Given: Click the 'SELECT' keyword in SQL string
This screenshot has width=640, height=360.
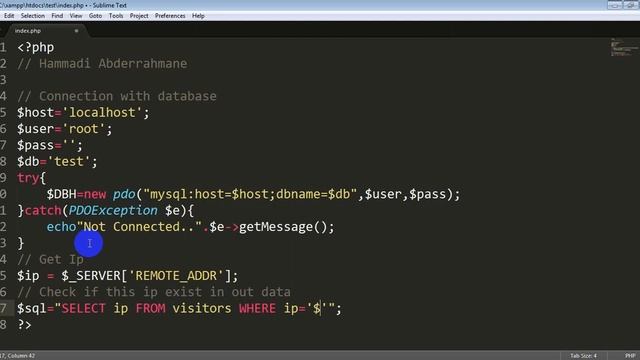Looking at the screenshot, I should pyautogui.click(x=83, y=309).
